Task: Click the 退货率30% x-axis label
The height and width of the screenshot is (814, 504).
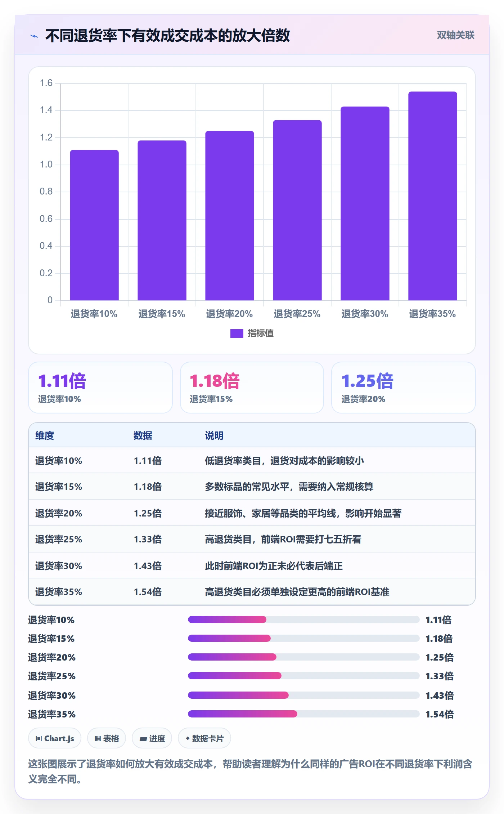Action: tap(365, 314)
